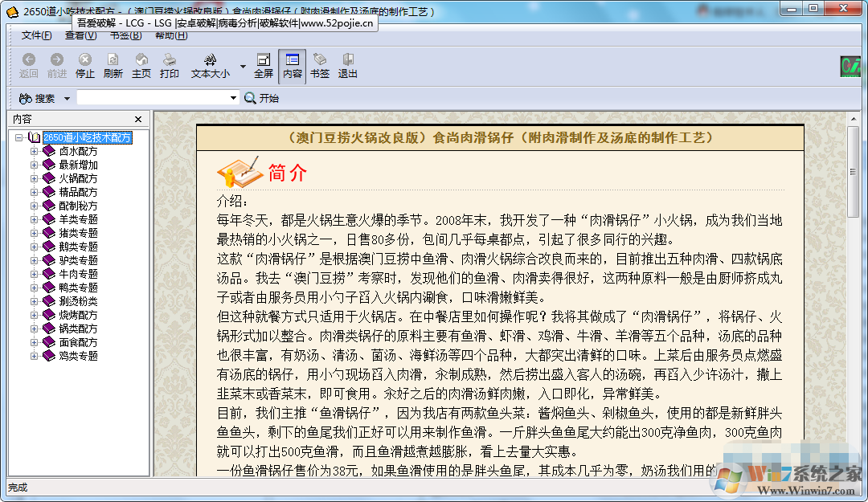Open the 帮助(H) menu
Viewport: 868px width, 502px height.
[x=171, y=35]
